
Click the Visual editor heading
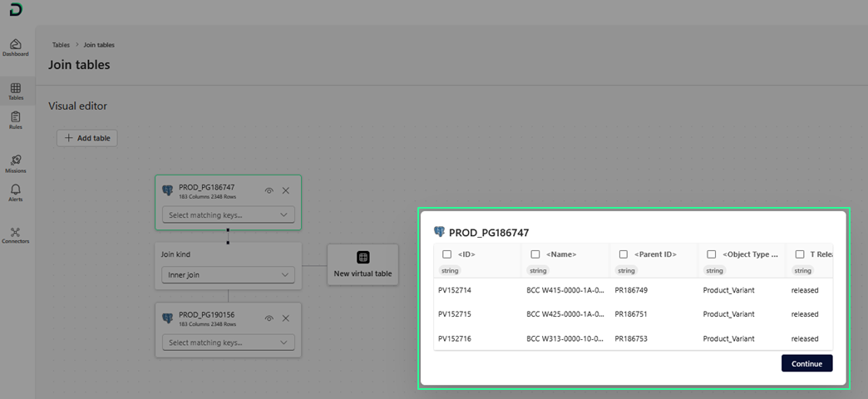click(77, 106)
